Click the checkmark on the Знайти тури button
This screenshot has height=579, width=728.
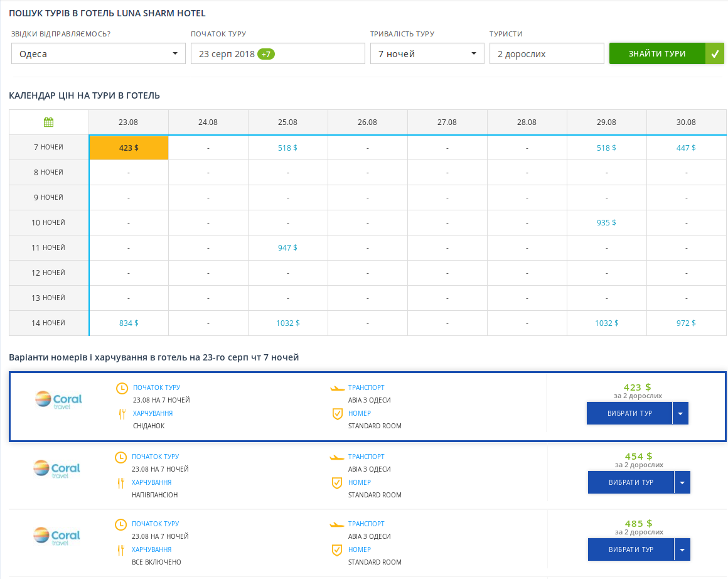point(714,54)
